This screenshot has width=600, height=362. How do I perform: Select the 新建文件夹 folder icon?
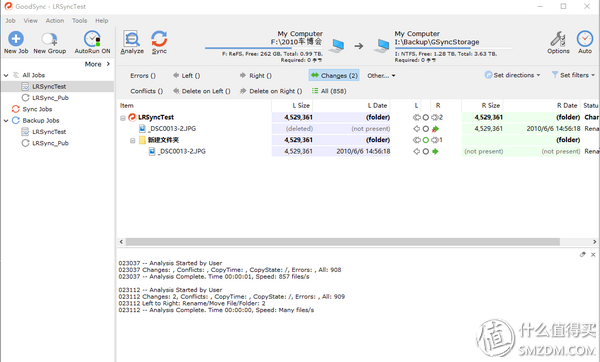coord(142,140)
